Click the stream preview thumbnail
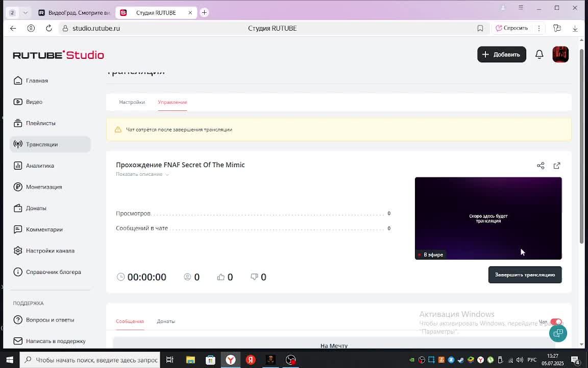The height and width of the screenshot is (368, 588). [x=488, y=218]
